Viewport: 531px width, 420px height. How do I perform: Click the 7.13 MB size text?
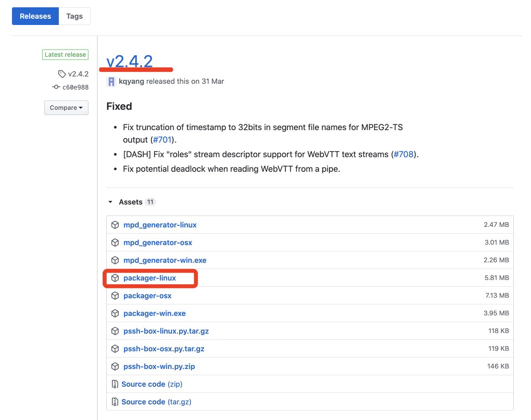(x=497, y=295)
